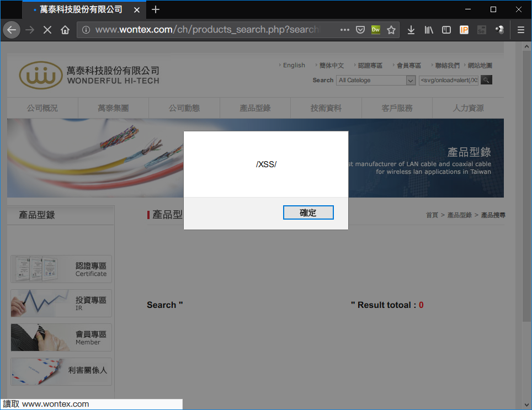Click the site information icon in address bar
This screenshot has width=532, height=410.
tap(86, 30)
